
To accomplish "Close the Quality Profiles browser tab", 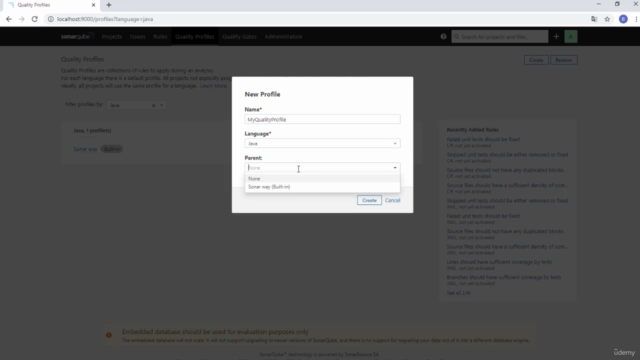I will (93, 5).
